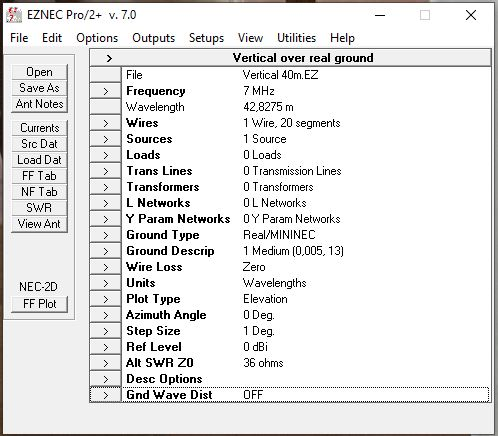
Task: Click the EZNEC app icon in title bar
Action: [14, 15]
